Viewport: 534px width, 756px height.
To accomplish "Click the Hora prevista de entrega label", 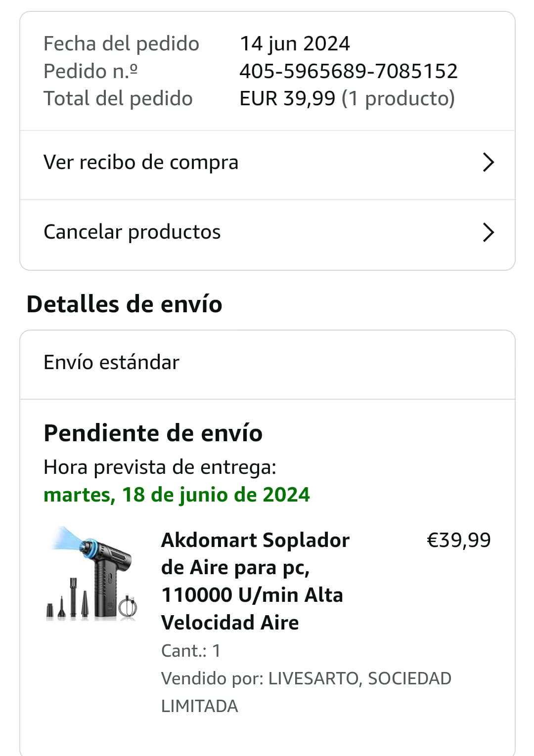I will click(x=160, y=467).
